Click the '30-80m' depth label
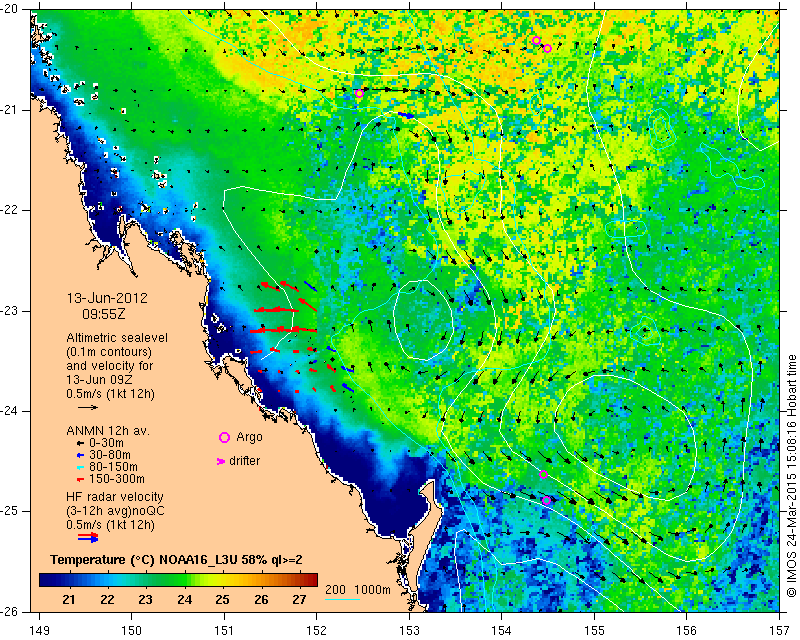Viewport: 800px width, 640px height. click(x=110, y=455)
